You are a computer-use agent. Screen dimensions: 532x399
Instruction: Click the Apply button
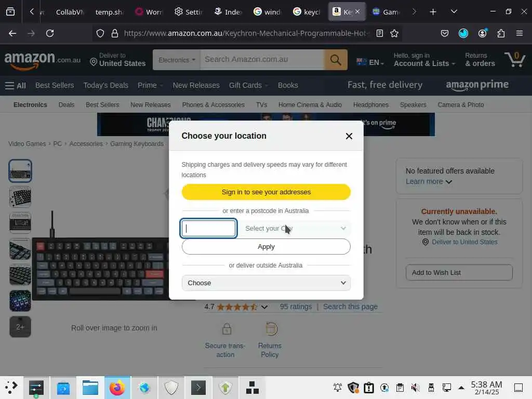click(266, 247)
